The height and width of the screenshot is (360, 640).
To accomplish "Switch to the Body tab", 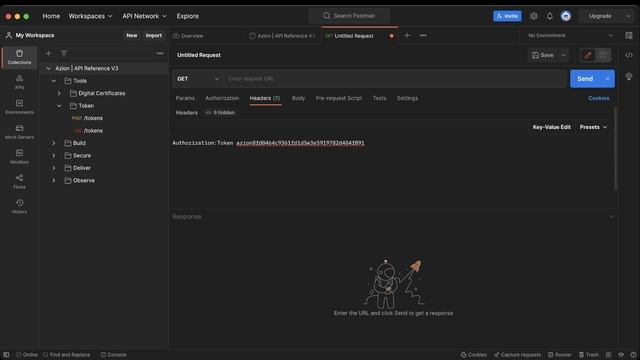I will click(298, 98).
